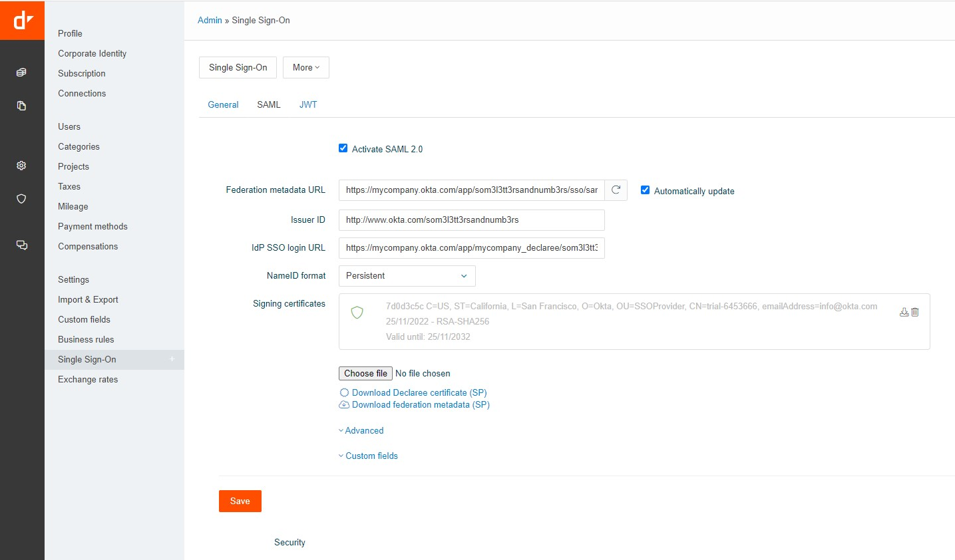Open the More dropdown button
The height and width of the screenshot is (560, 955).
coord(305,68)
